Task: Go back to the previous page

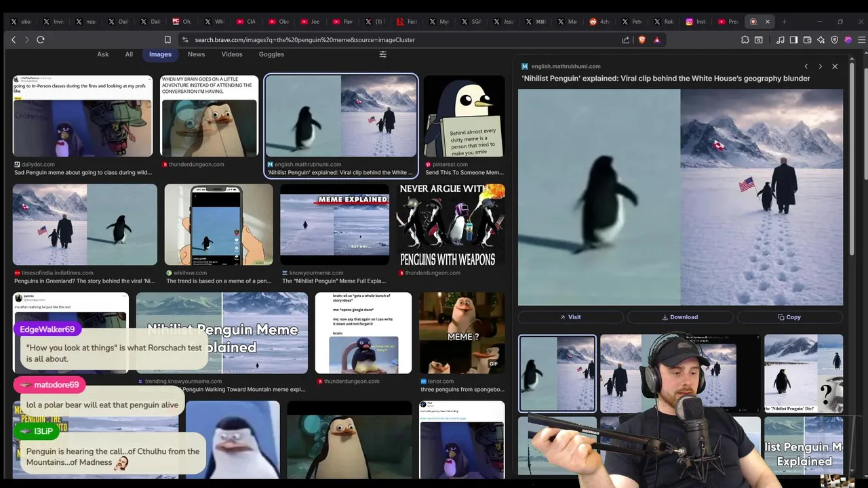Action: [14, 40]
